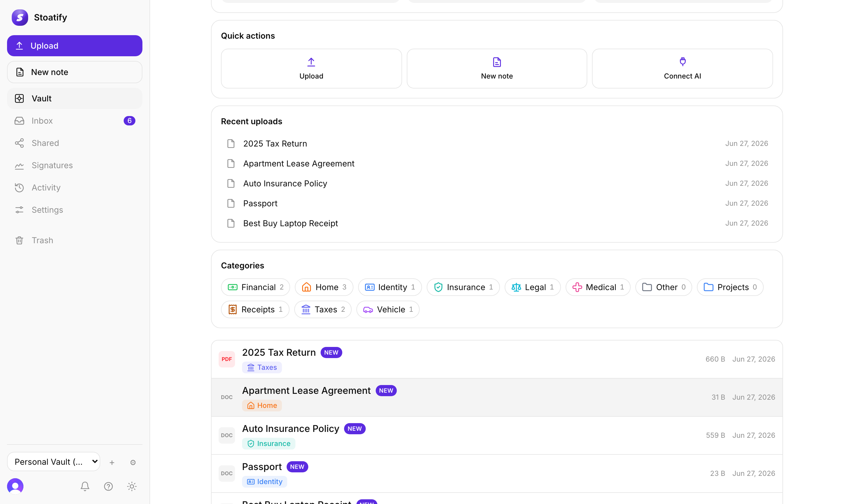Open Best Buy Laptop Receipt in Recent uploads
Screen dimensions: 844x504
click(x=497, y=224)
